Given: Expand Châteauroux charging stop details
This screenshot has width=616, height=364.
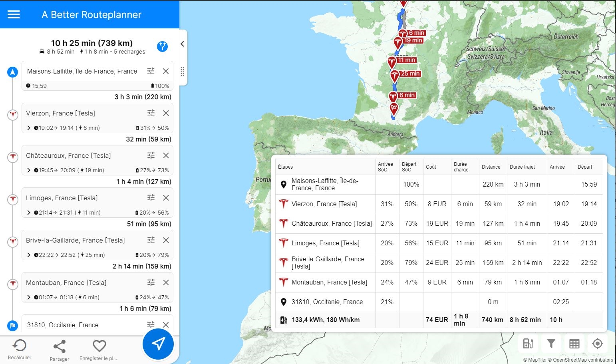Looking at the screenshot, I should (x=29, y=170).
